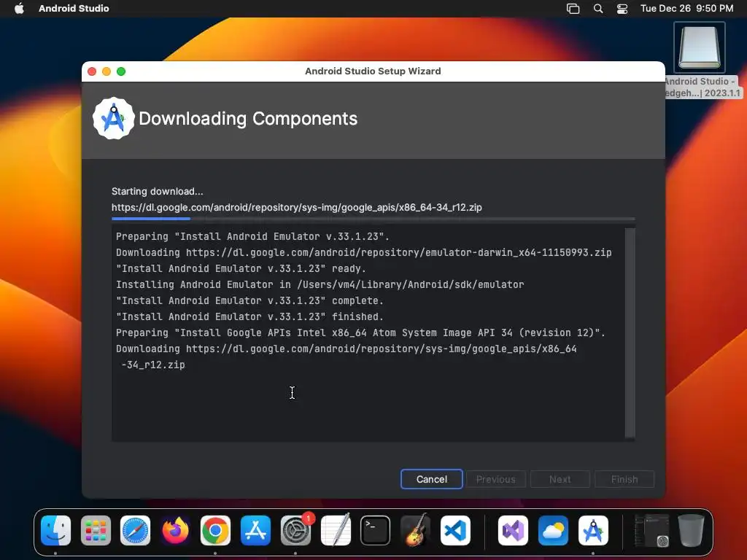Viewport: 747px width, 560px height.
Task: Click log line 'Preparing "Install Android Emulator v.33.1.23".'
Action: point(252,237)
